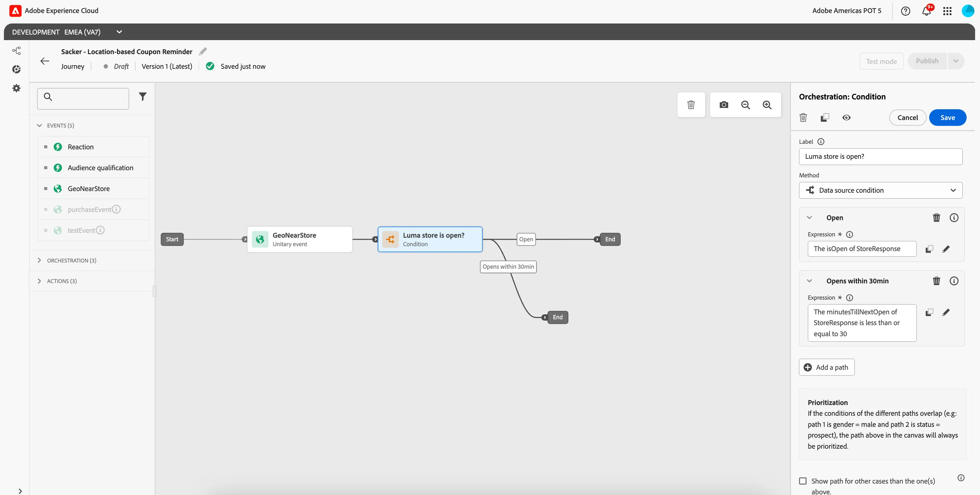Duplicate the condition activity via copy icon
Image resolution: width=980 pixels, height=495 pixels.
[x=824, y=118]
